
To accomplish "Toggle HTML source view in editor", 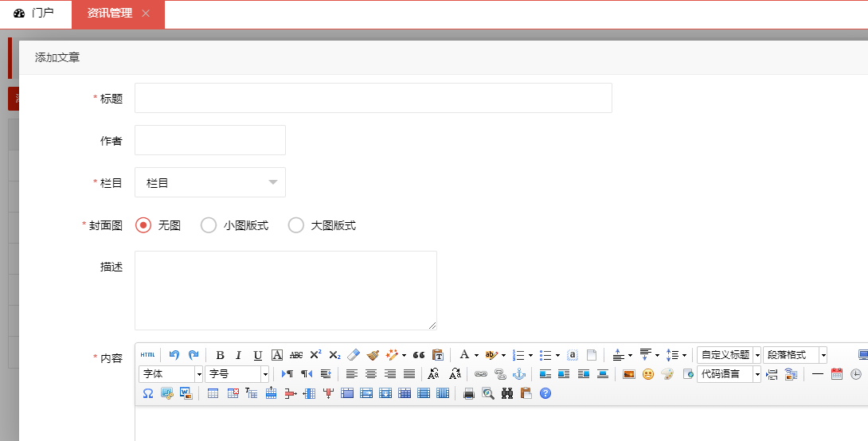I will 148,355.
